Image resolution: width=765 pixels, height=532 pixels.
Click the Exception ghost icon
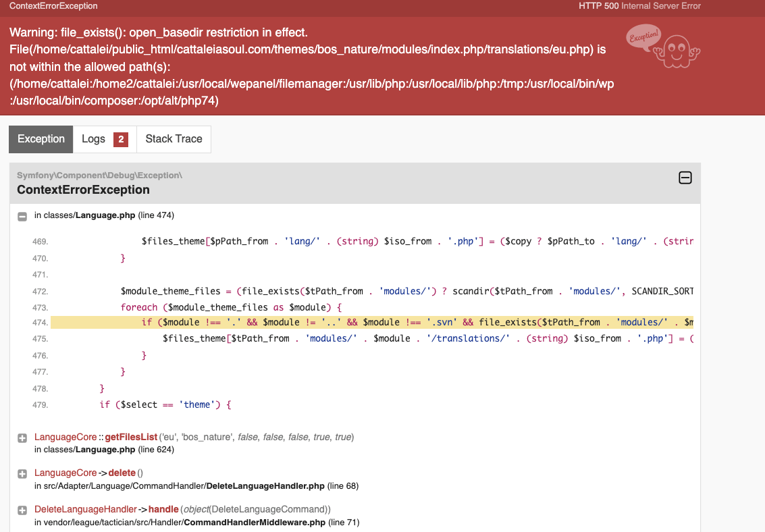pos(663,47)
